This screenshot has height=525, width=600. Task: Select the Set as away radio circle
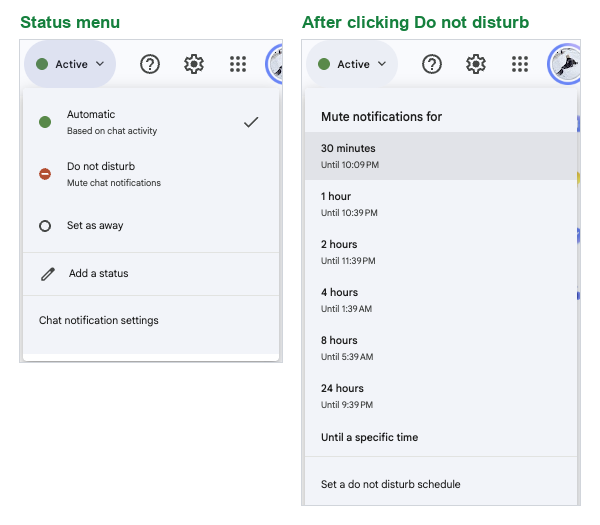point(45,226)
